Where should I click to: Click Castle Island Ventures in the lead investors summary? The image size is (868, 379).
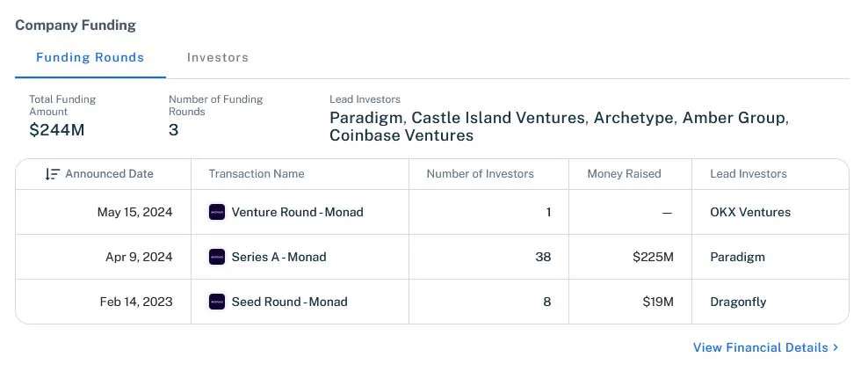pos(498,118)
